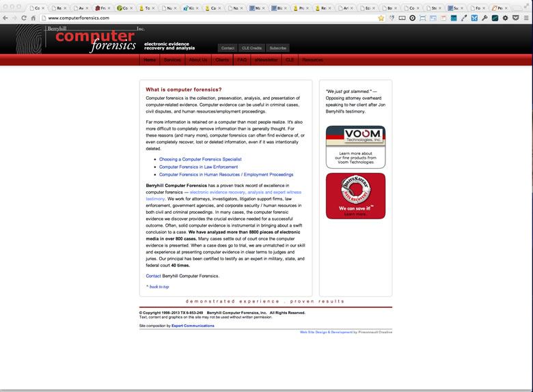
Task: Click the DriveSavers data recovery banner
Action: 355,196
